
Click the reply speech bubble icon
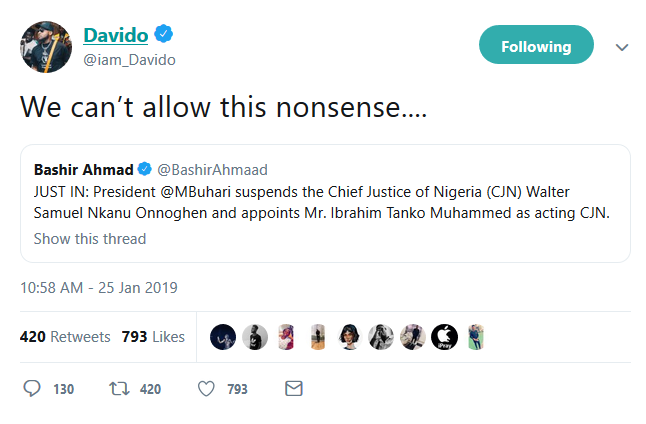point(32,389)
